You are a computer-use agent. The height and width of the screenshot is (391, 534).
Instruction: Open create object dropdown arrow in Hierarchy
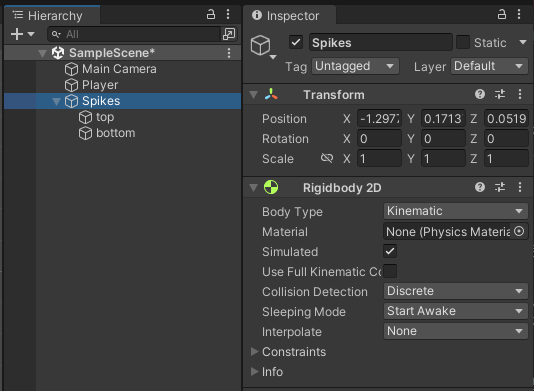[x=31, y=34]
